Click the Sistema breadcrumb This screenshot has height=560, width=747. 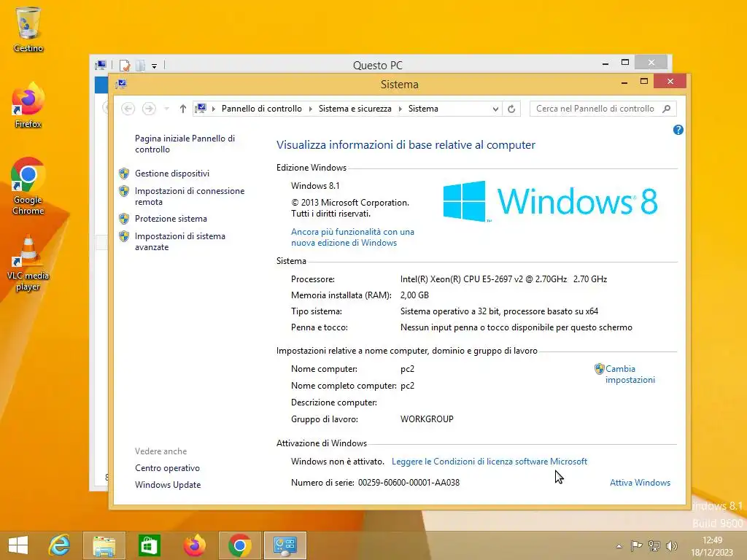(x=423, y=109)
